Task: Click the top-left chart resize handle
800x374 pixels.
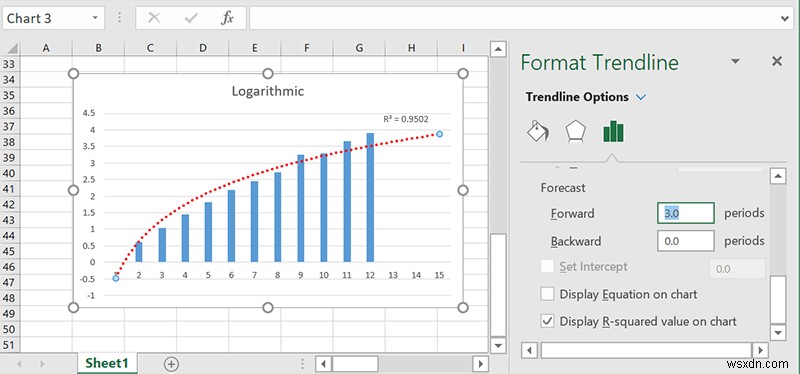Action: (x=73, y=73)
